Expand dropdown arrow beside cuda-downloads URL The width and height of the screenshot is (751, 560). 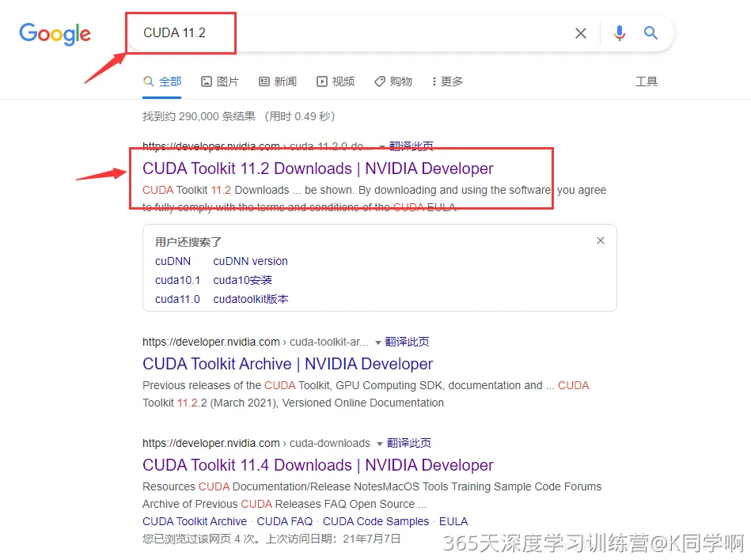pos(379,444)
